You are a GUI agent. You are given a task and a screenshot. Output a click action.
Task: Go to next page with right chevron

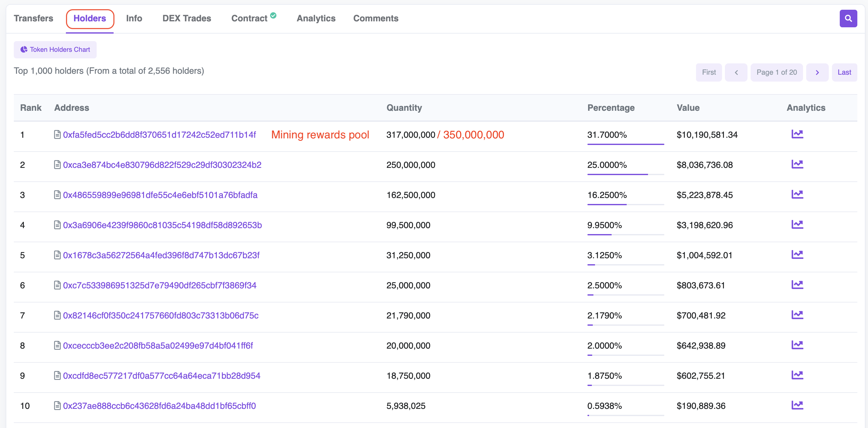pos(817,72)
